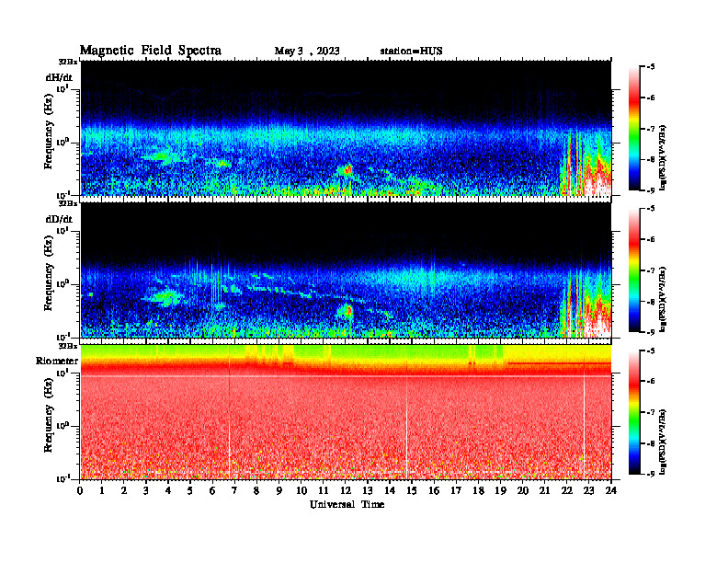Click the 10⁰ frequency tick of dD/dt panel
Image resolution: width=728 pixels, height=563 pixels.
tap(62, 283)
